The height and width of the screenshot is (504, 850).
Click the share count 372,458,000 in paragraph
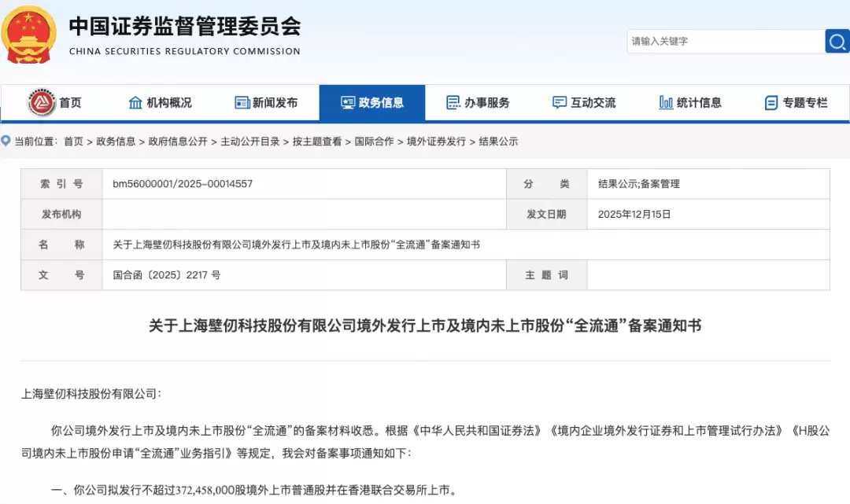point(205,491)
